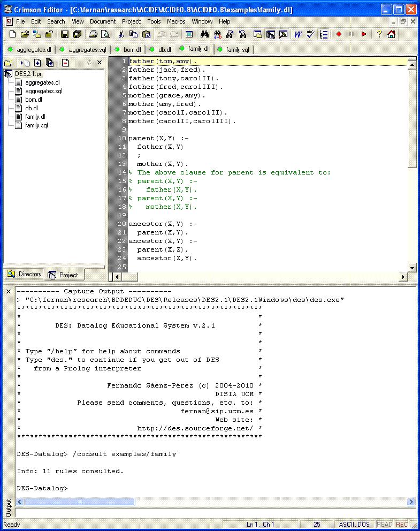This screenshot has width=420, height=531.
Task: Click the Paste clipboard icon
Action: (146, 34)
